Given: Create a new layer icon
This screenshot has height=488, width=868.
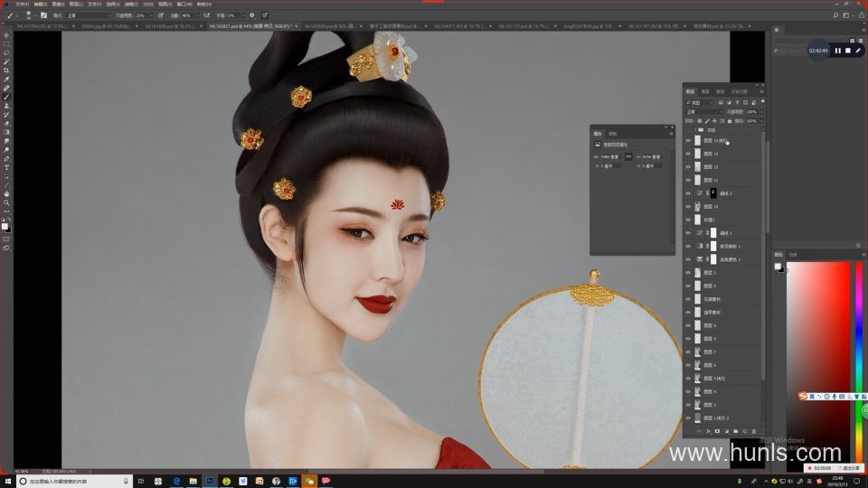Looking at the screenshot, I should 744,432.
